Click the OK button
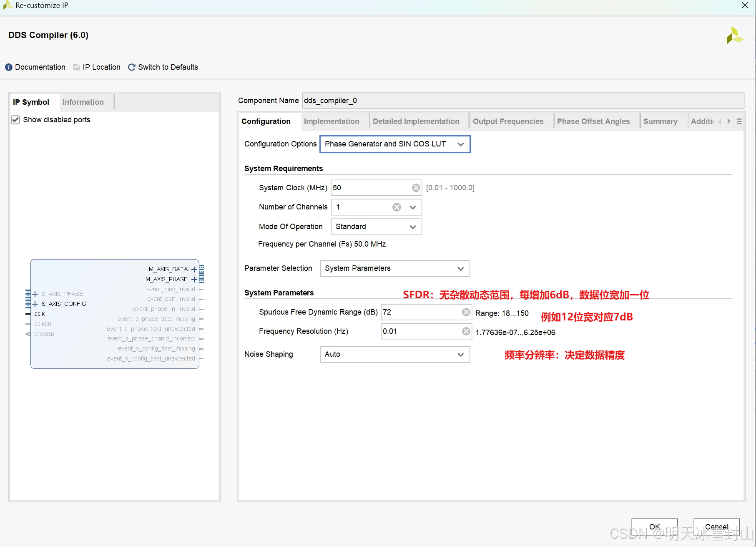 [x=654, y=527]
